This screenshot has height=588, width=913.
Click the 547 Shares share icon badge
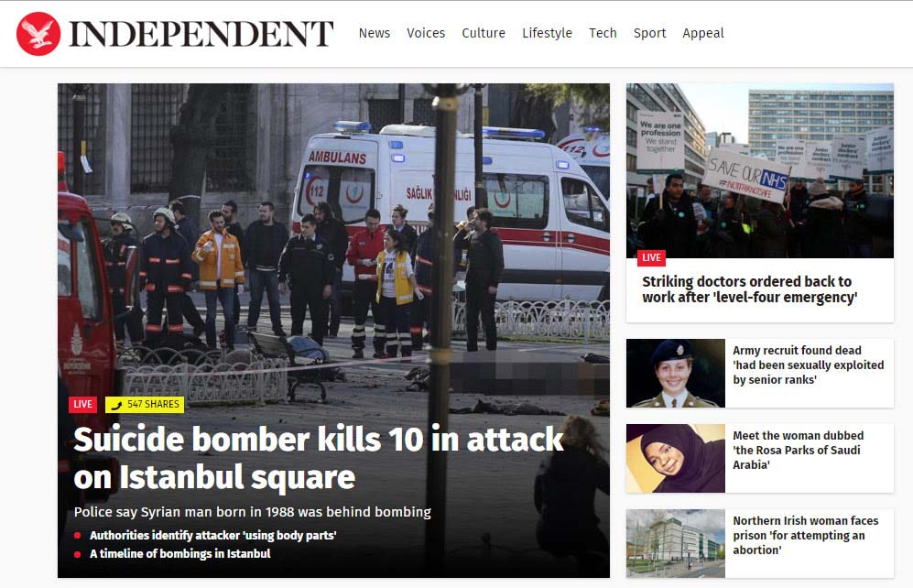pyautogui.click(x=145, y=404)
